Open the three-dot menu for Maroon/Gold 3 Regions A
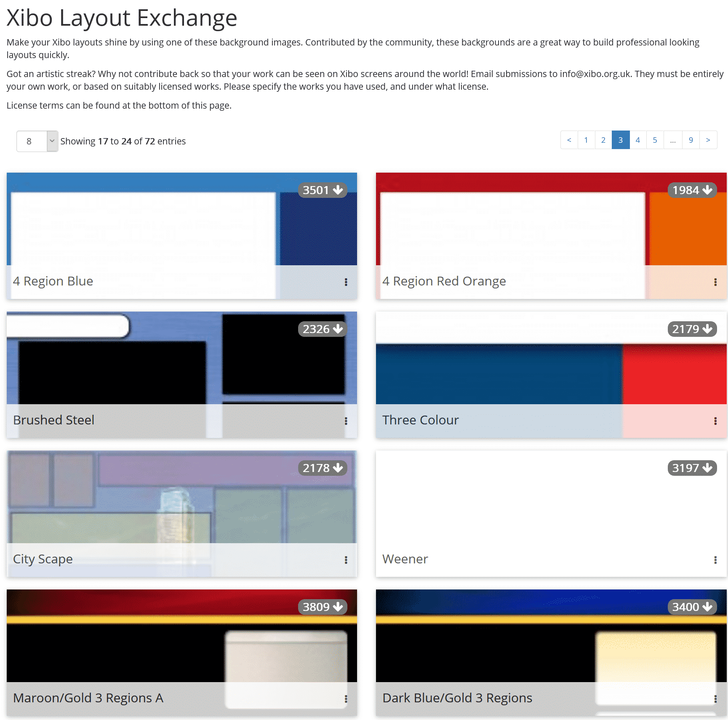Viewport: 728px width, 720px height. (346, 699)
